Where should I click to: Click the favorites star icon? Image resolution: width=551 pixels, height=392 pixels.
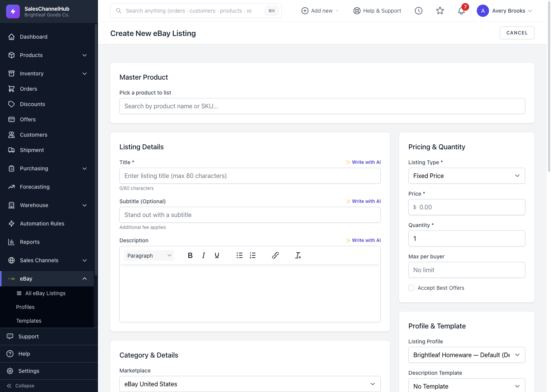[440, 11]
